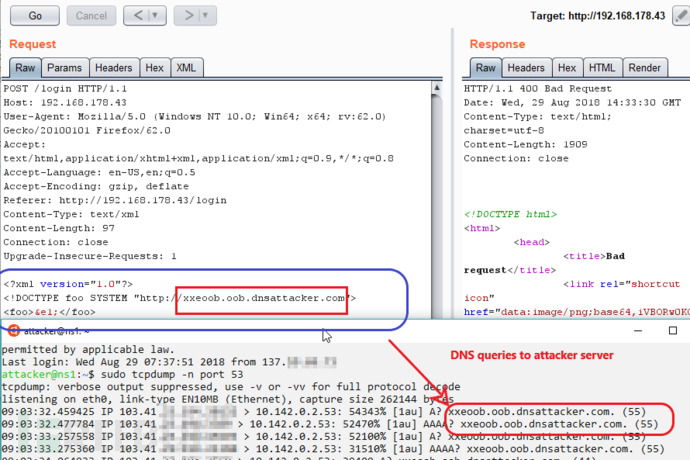
Task: Click the xxeoob.oob.dnsattacker.com URL in the DOCTYPE
Action: [264, 298]
